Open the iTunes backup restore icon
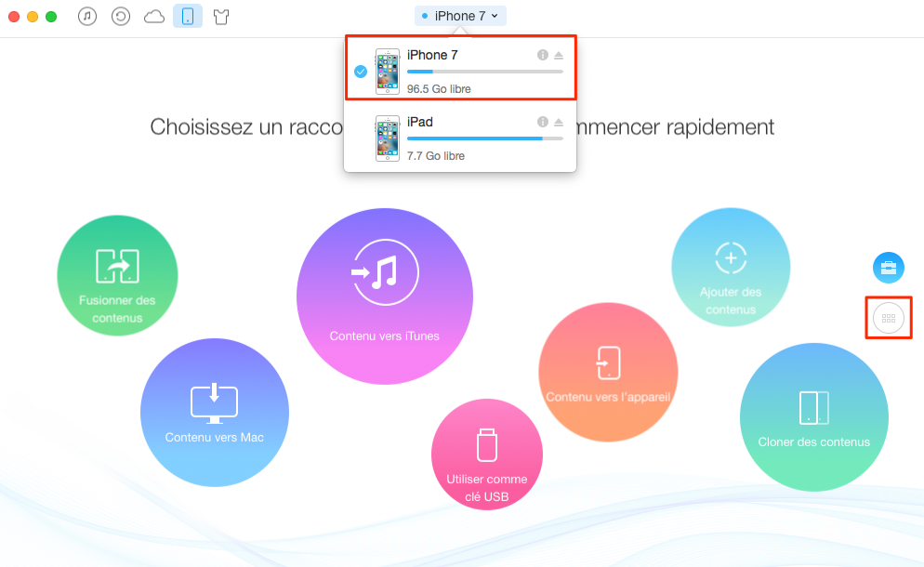Viewport: 924px width, 567px height. click(121, 16)
